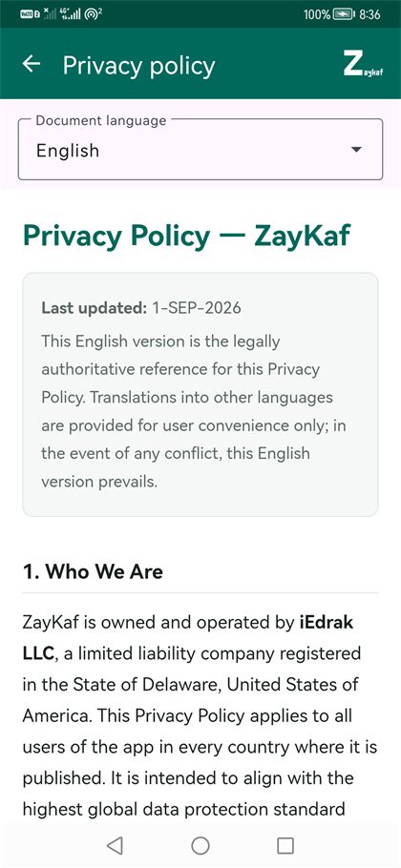The width and height of the screenshot is (401, 868).
Task: Click the 1. Who We Are heading
Action: 93,571
